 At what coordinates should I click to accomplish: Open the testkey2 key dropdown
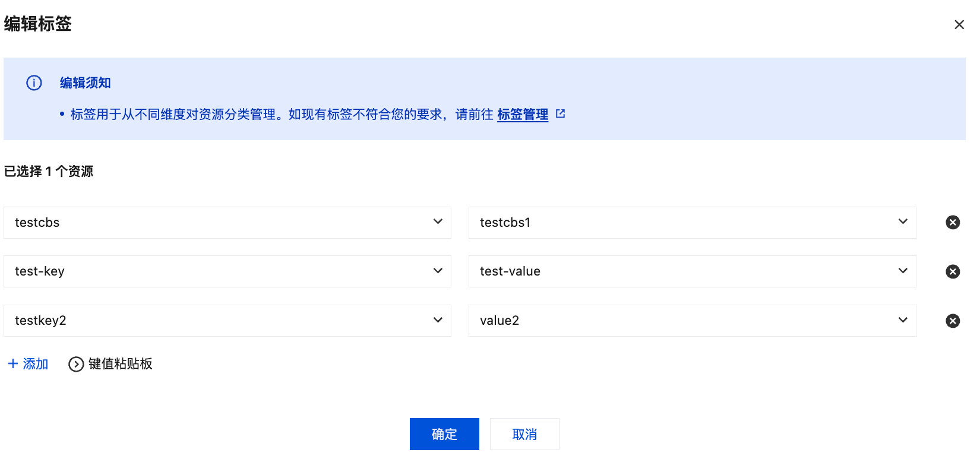(227, 321)
